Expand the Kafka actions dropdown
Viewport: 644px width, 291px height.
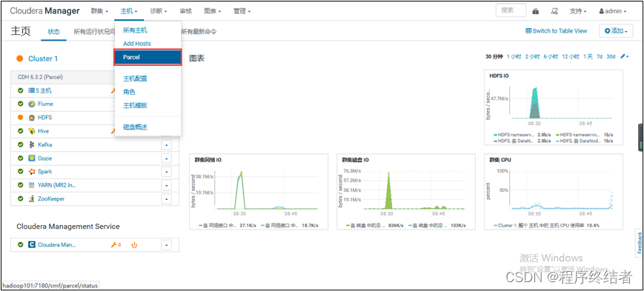[166, 145]
